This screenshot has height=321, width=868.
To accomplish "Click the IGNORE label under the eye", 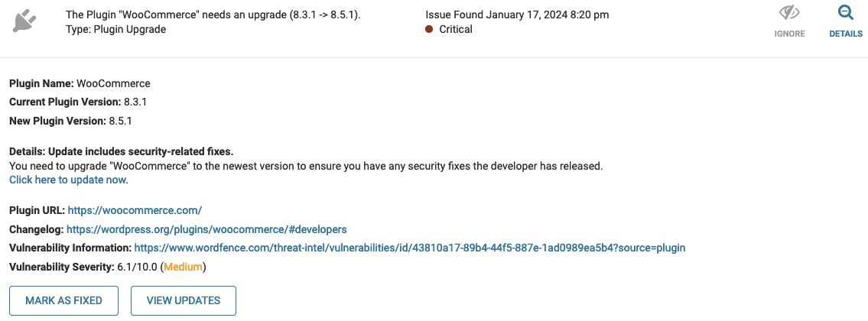I will pos(789,34).
